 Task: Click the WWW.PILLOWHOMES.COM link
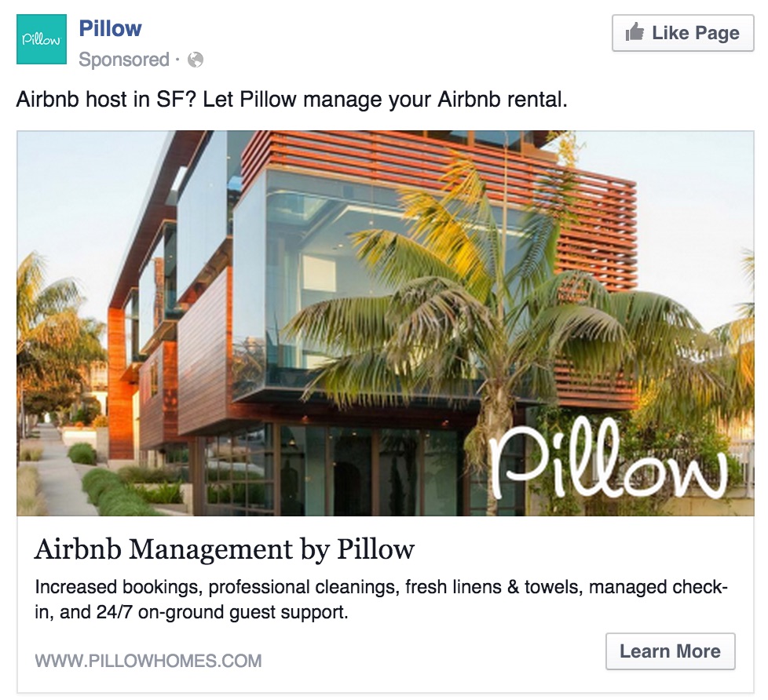coord(148,661)
